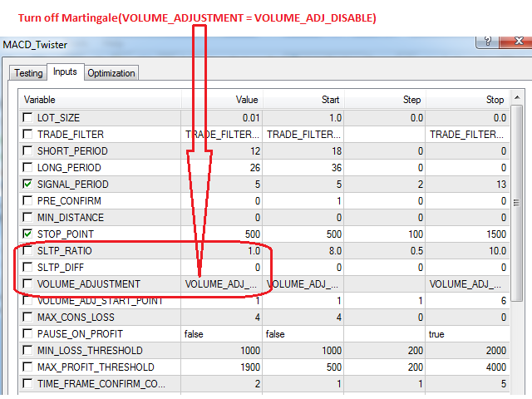Click the Value column header
The image size is (532, 399).
246,100
